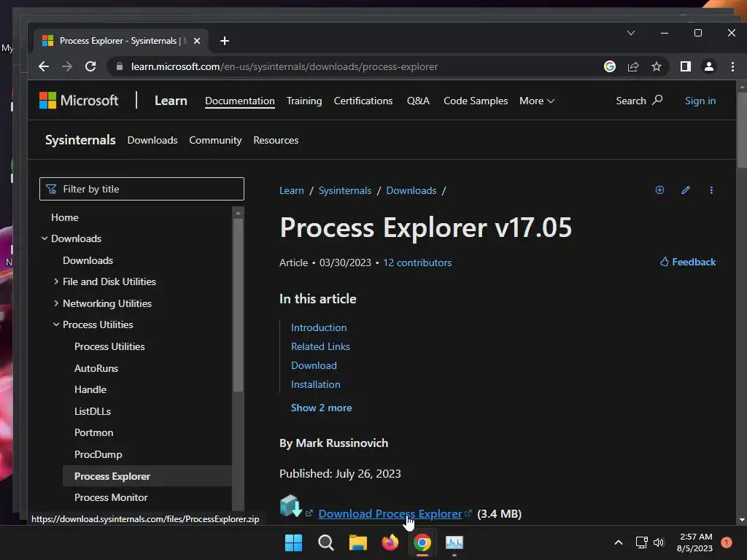Viewport: 747px width, 560px height.
Task: Click the Search magnifier on Learn header
Action: [x=657, y=100]
